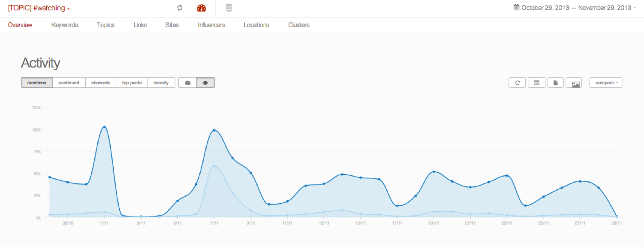This screenshot has width=644, height=247.
Task: Select the channels chart button
Action: [x=101, y=82]
